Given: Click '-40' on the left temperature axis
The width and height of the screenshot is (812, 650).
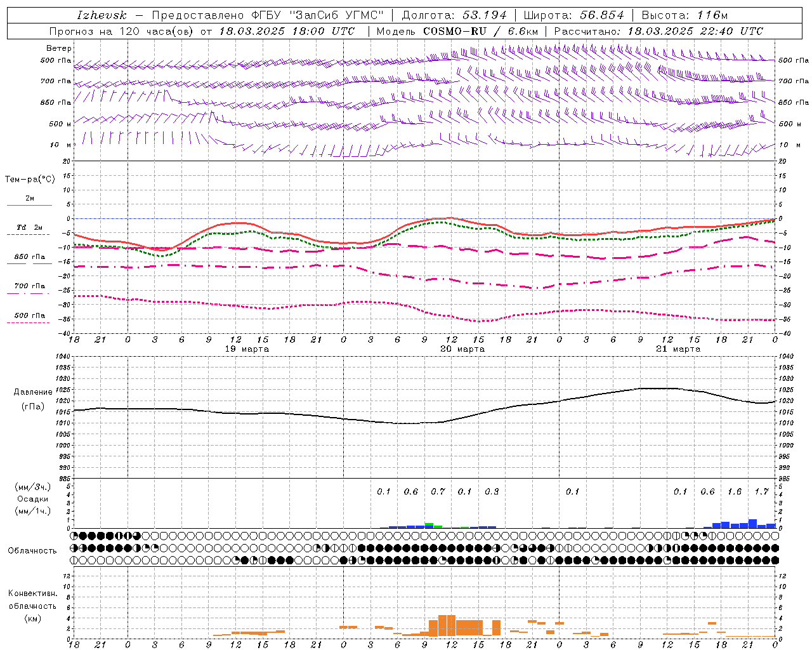Looking at the screenshot, I should (x=63, y=334).
